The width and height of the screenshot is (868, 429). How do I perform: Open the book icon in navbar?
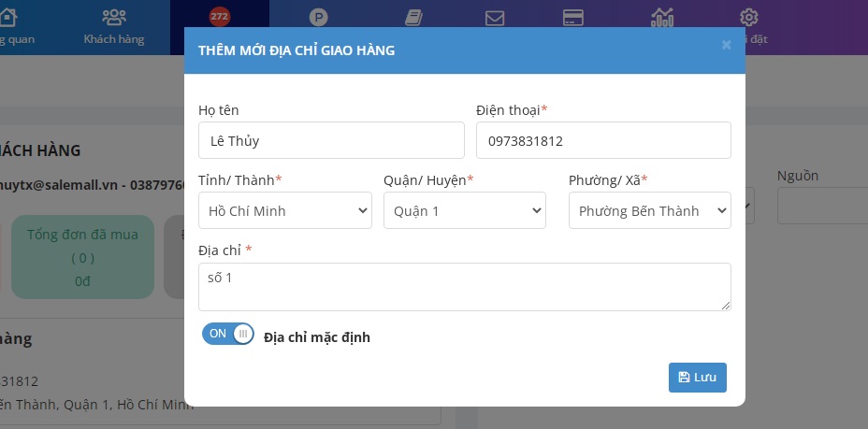tap(413, 18)
